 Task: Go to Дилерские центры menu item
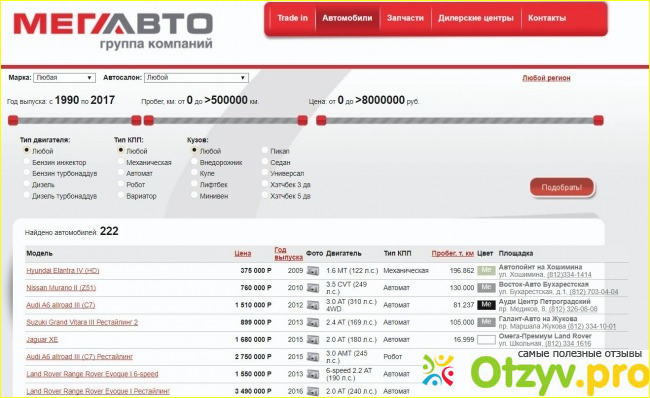(475, 18)
